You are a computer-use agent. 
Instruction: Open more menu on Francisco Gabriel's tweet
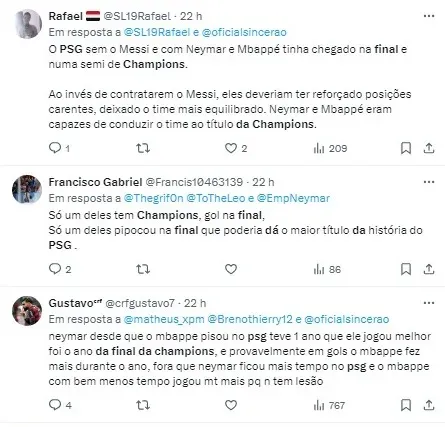tap(429, 182)
